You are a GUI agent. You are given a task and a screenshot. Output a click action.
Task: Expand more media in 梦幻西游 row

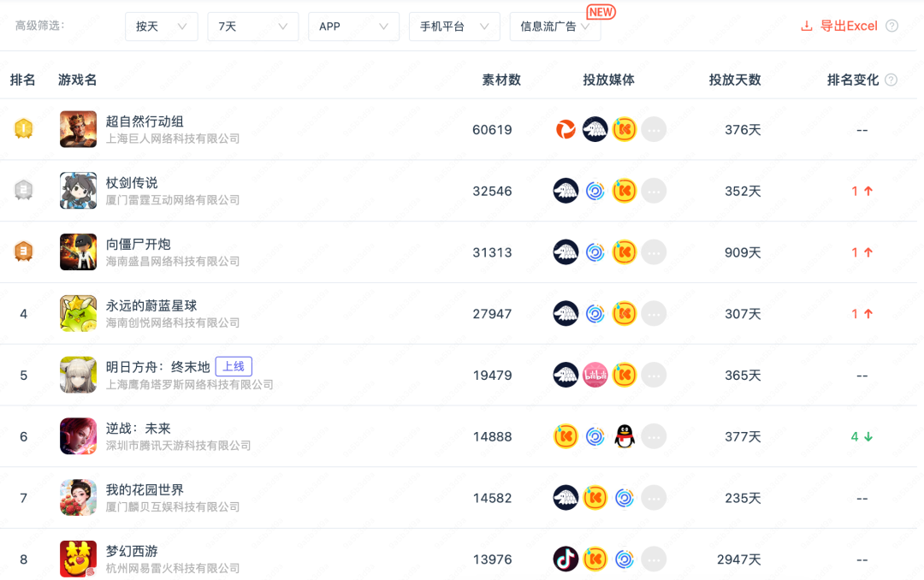654,559
